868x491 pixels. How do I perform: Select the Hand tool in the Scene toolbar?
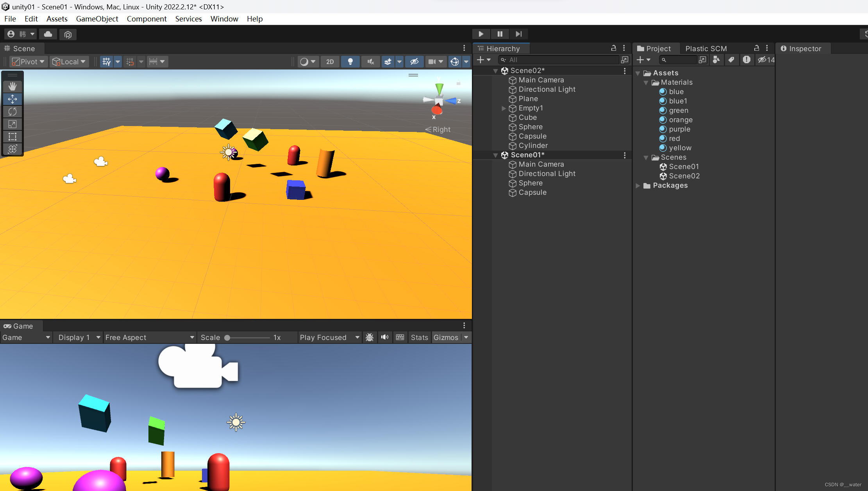click(12, 86)
